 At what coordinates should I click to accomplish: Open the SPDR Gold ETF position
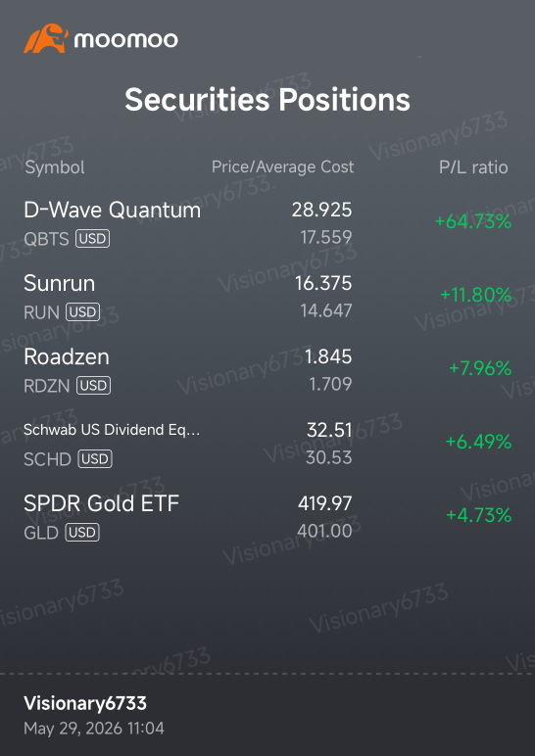click(x=267, y=516)
